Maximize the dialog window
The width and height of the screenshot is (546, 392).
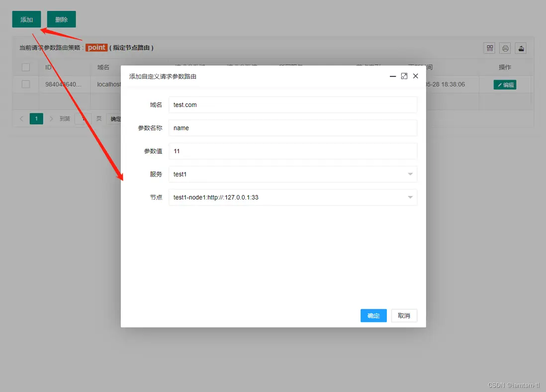[404, 76]
